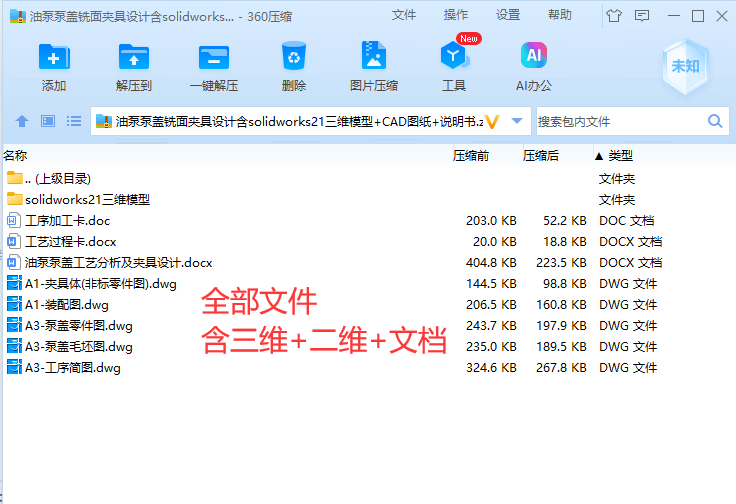Expand the path bar dropdown arrow
736x504 pixels.
coord(517,121)
